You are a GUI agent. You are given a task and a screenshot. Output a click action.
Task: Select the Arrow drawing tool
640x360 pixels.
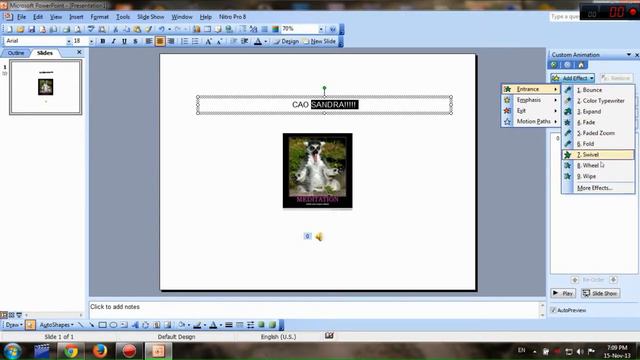point(91,325)
